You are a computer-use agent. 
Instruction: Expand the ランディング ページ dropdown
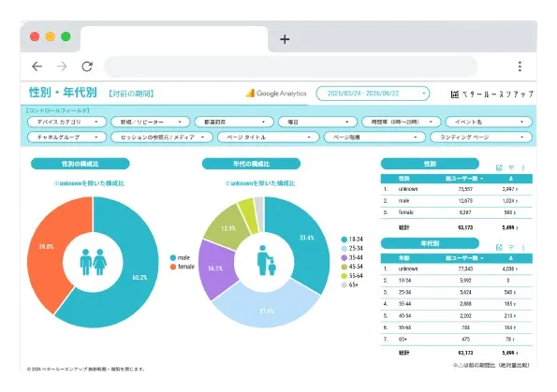point(481,137)
